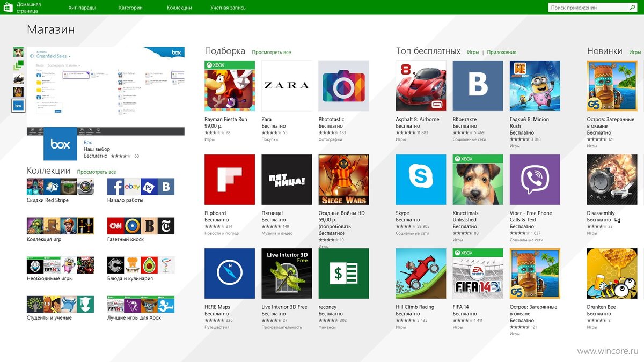Open the Skype app tile
The image size is (644, 362).
tap(421, 180)
